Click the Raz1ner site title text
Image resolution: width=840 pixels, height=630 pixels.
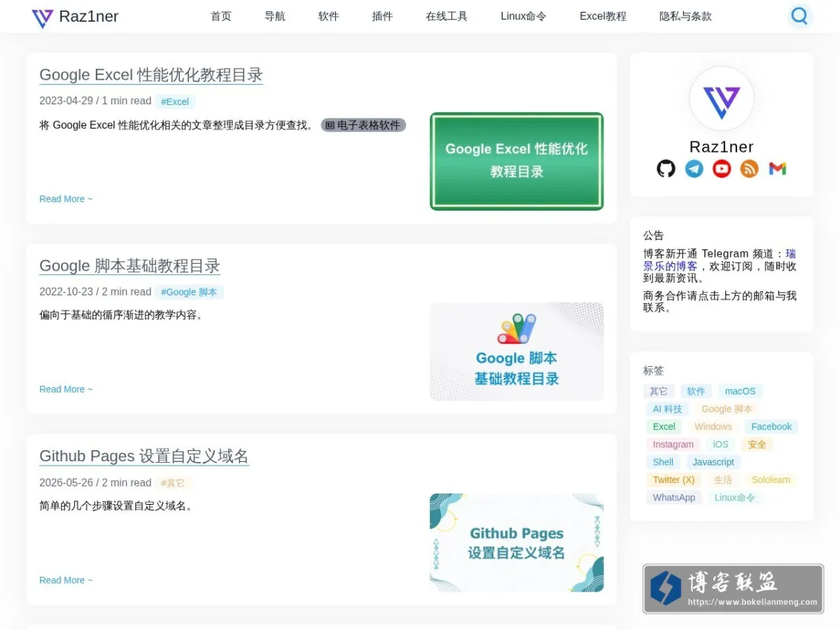point(89,17)
